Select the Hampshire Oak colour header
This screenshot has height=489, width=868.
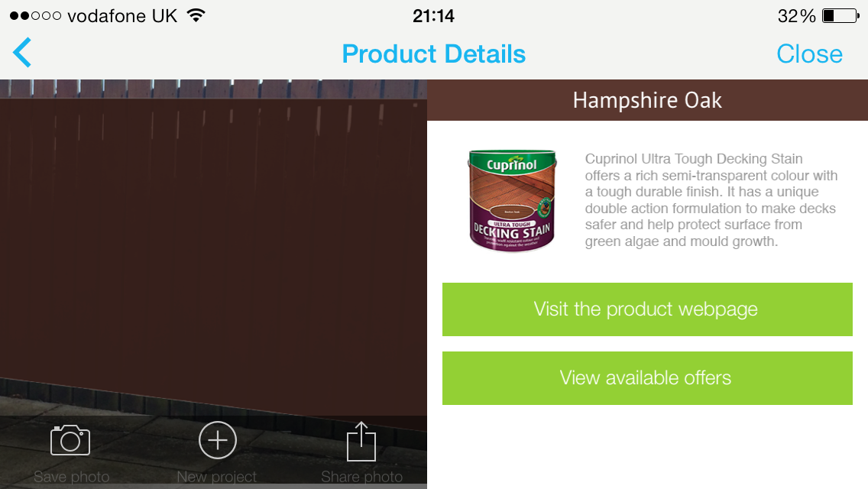[x=647, y=100]
